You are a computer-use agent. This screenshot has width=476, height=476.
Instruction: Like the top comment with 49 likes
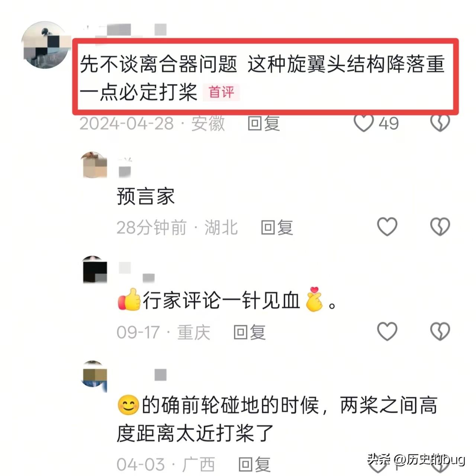point(363,123)
